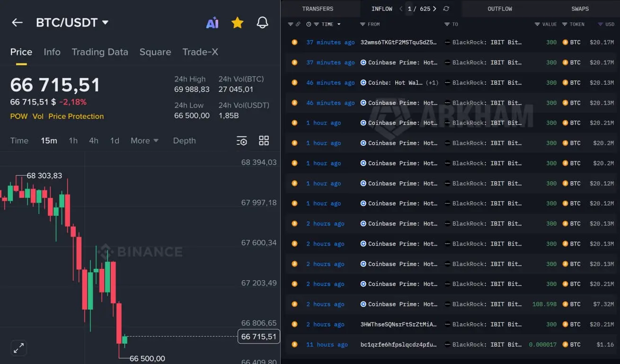Click the 24h Vol(BTC) value 27 045,01
This screenshot has width=620, height=364.
(x=236, y=89)
